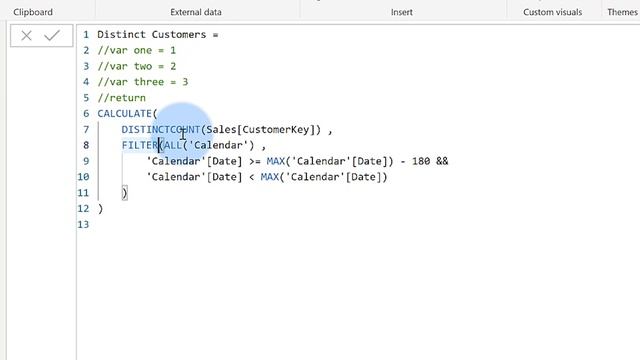Click the Clipboard ribbon group label

[33, 12]
